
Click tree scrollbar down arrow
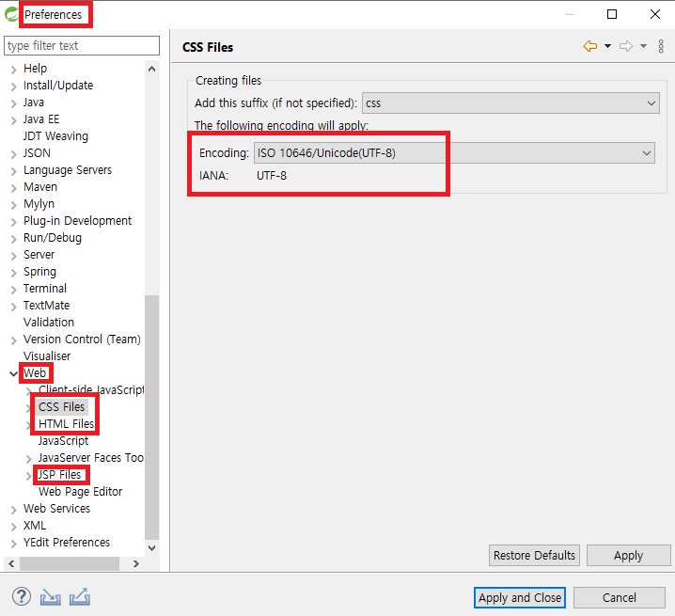(x=152, y=548)
